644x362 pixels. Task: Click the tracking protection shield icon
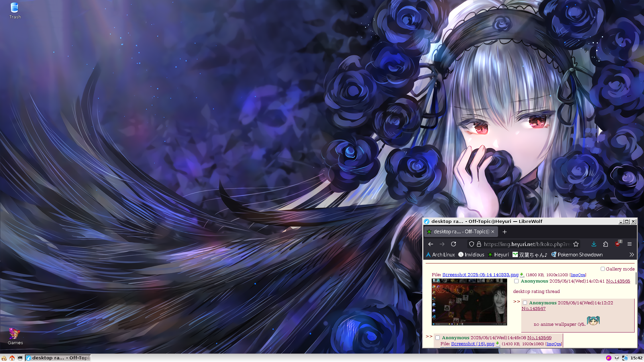pyautogui.click(x=471, y=244)
